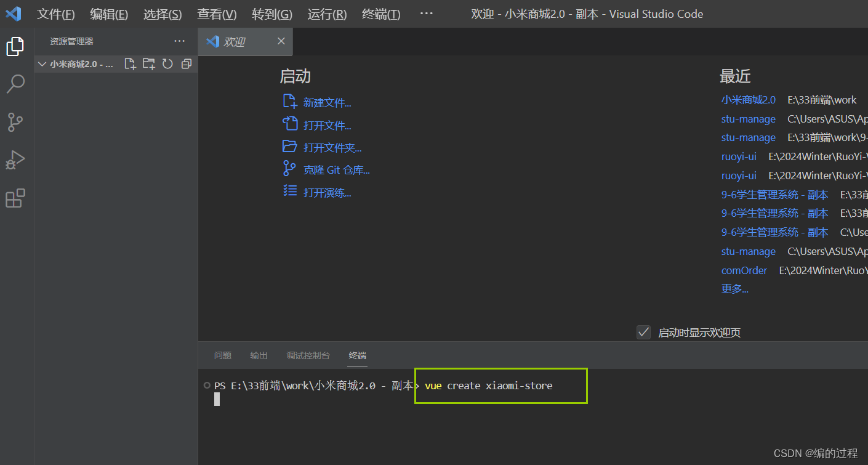This screenshot has width=868, height=465.
Task: Open the 编辑(E) menu
Action: coord(109,14)
